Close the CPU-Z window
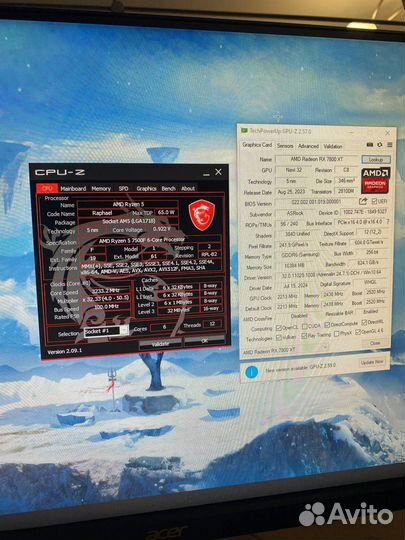 (218, 172)
